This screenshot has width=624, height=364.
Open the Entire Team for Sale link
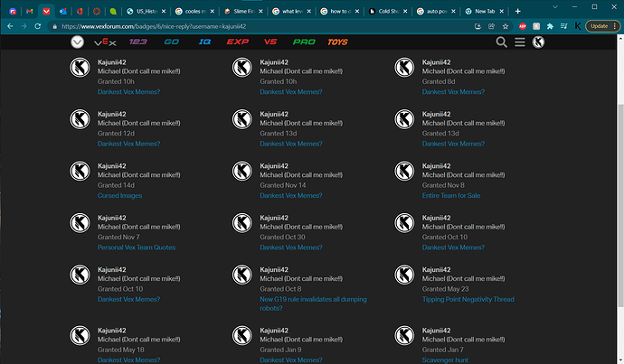point(451,195)
